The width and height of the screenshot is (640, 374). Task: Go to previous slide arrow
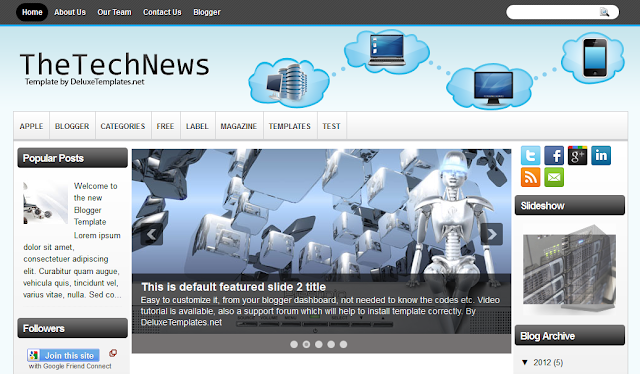[x=151, y=234]
